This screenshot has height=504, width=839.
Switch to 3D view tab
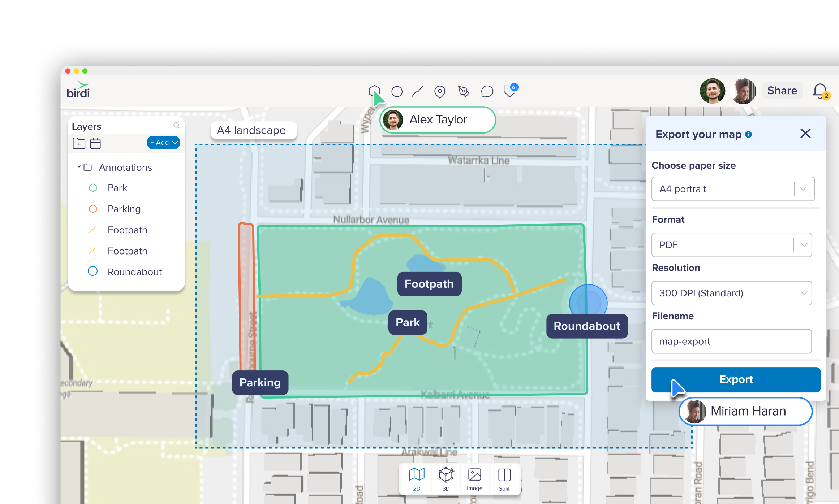point(446,479)
